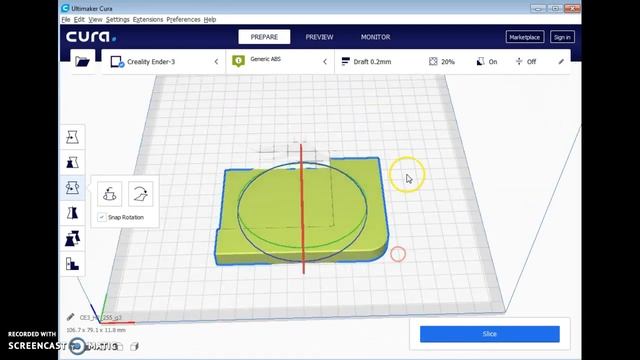This screenshot has width=640, height=360.
Task: Open a file with the folder icon
Action: tap(82, 62)
